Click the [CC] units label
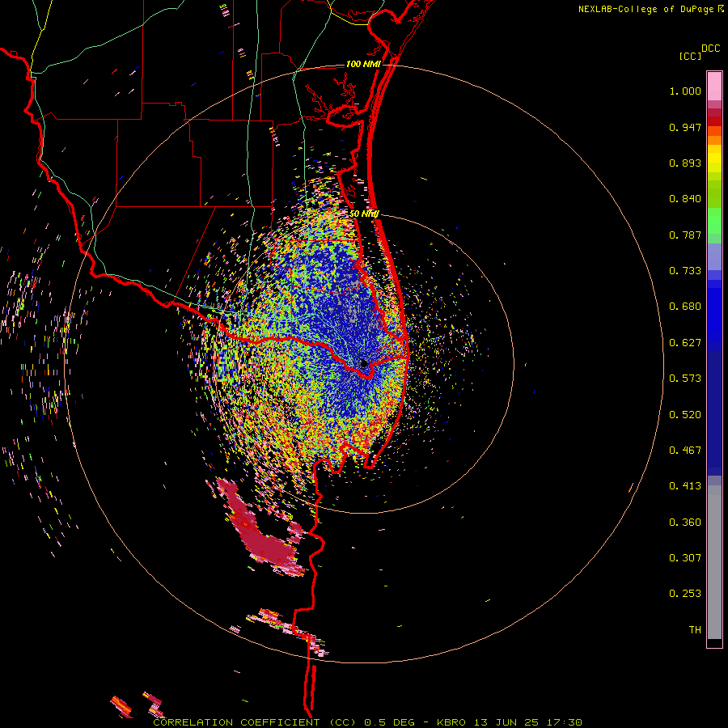 (x=690, y=56)
